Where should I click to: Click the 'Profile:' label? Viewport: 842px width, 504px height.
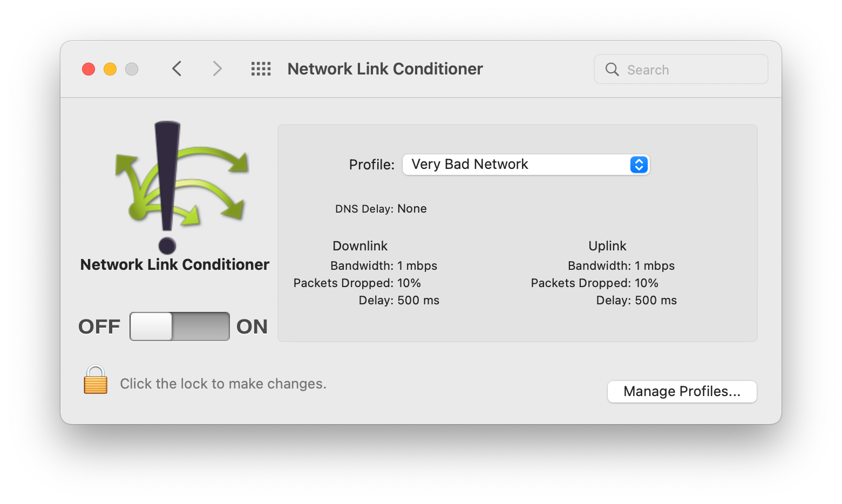click(372, 165)
